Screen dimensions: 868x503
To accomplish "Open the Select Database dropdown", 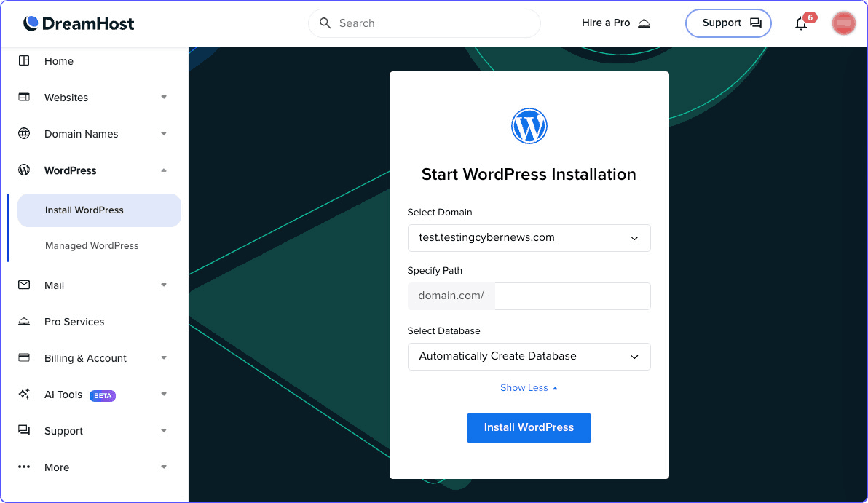I will (x=529, y=357).
